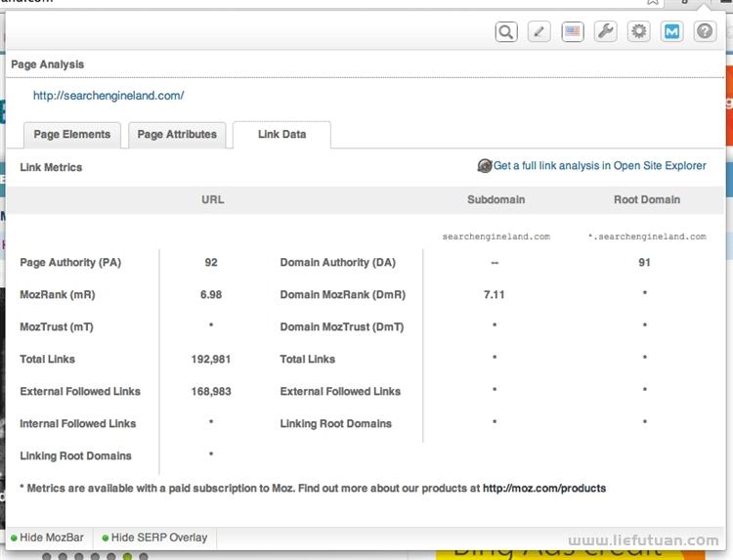
Task: Click the US flag search profile icon
Action: [572, 32]
